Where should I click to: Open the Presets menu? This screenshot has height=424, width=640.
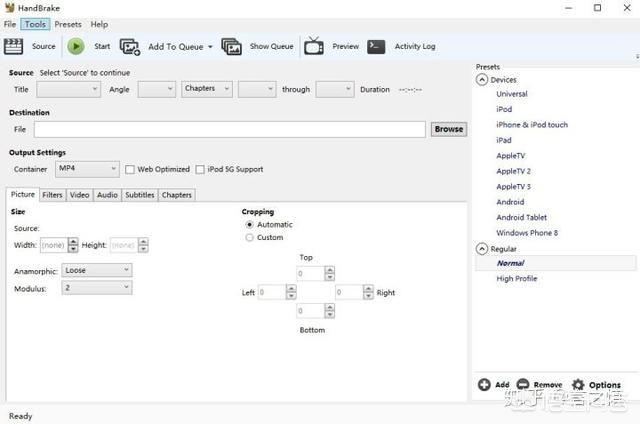(68, 24)
